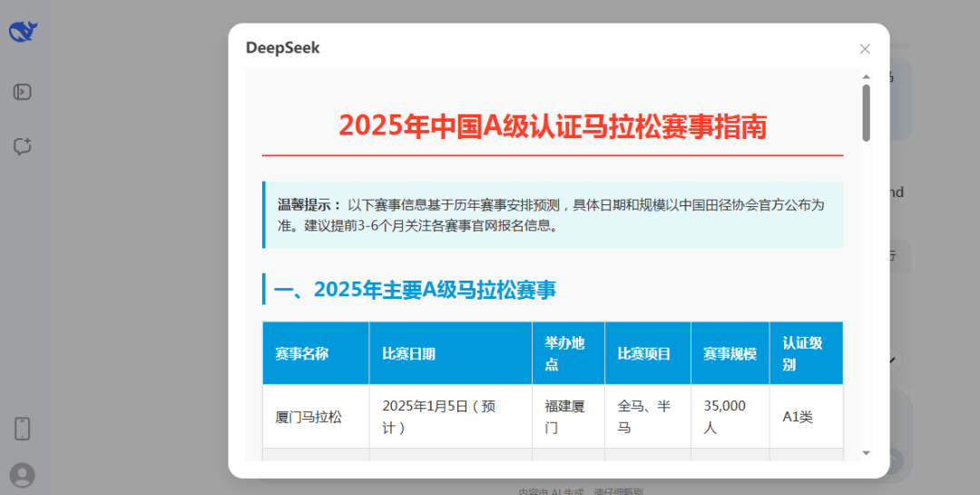980x495 pixels.
Task: Click the A1类 certification cell
Action: [798, 417]
